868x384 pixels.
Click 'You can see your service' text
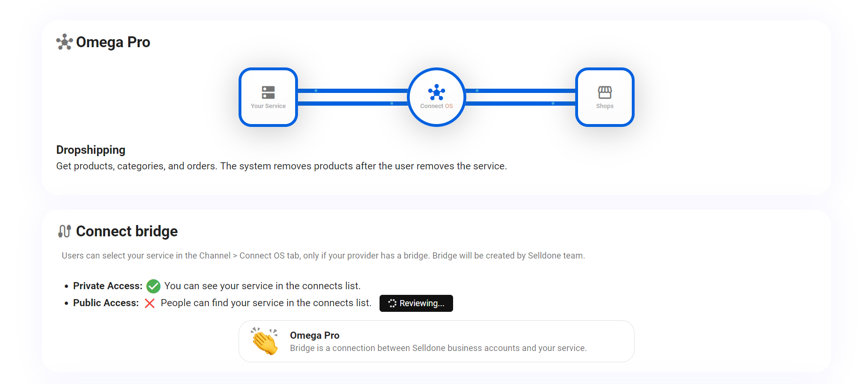[263, 286]
